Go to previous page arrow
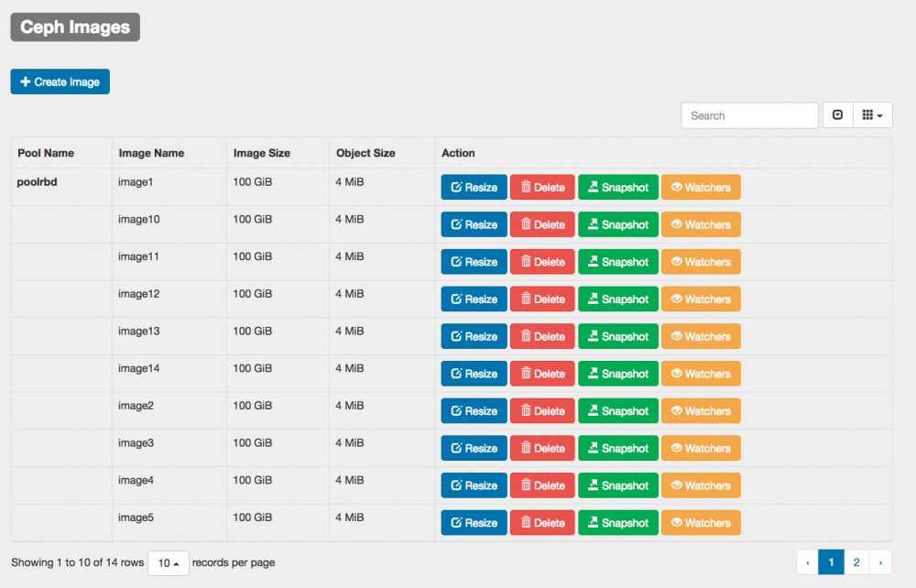This screenshot has height=588, width=916. point(807,562)
